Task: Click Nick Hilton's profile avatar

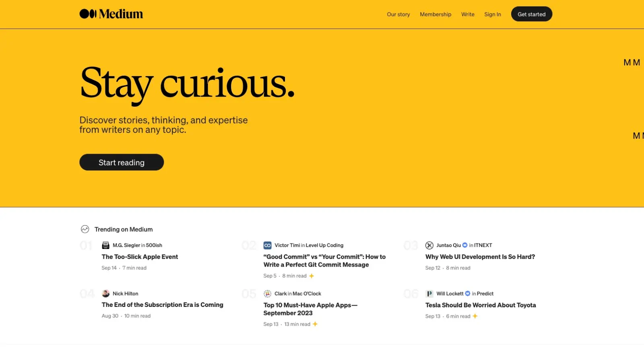Action: [105, 294]
